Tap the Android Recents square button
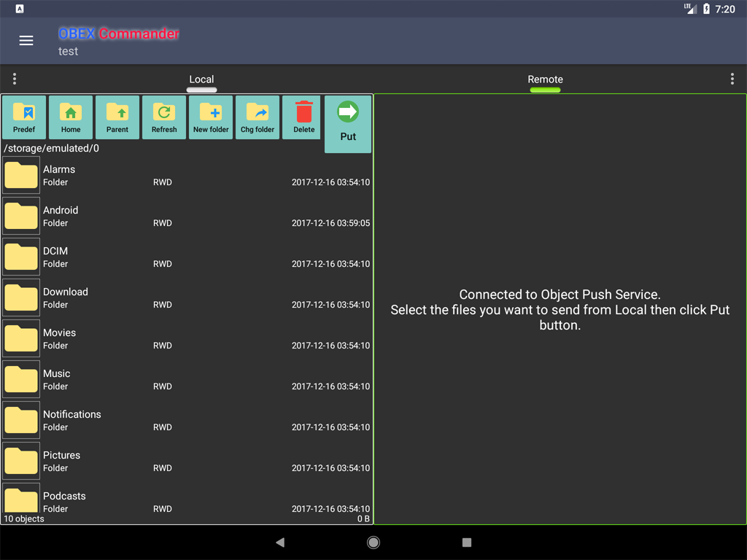 point(467,542)
